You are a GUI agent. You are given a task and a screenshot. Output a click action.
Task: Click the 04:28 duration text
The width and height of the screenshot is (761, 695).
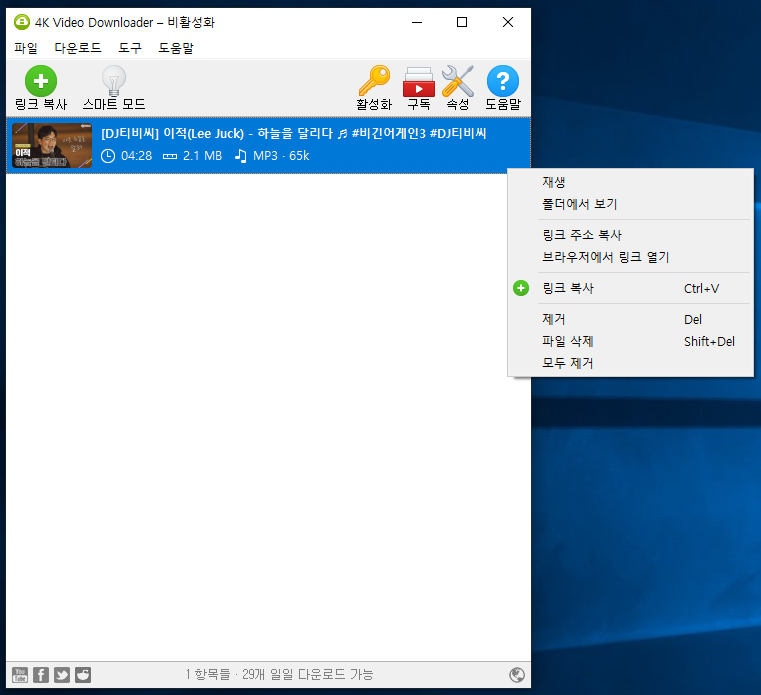pyautogui.click(x=136, y=156)
